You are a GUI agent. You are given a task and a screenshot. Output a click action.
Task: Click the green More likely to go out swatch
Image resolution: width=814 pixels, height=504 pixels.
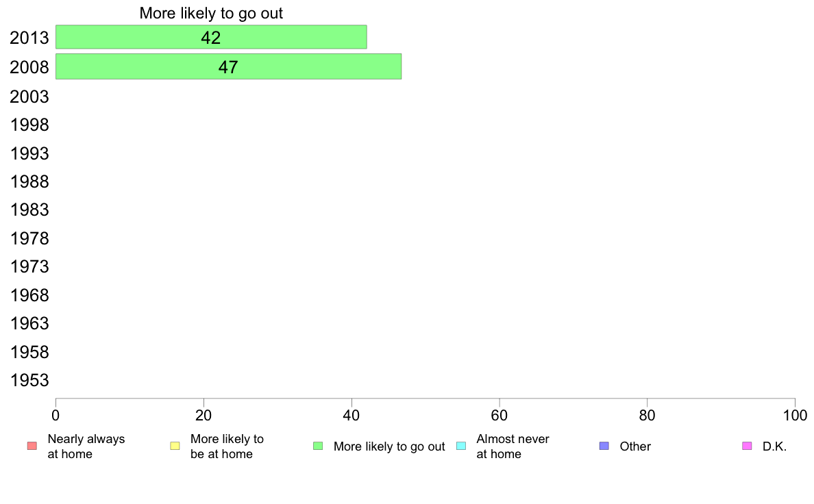point(318,446)
